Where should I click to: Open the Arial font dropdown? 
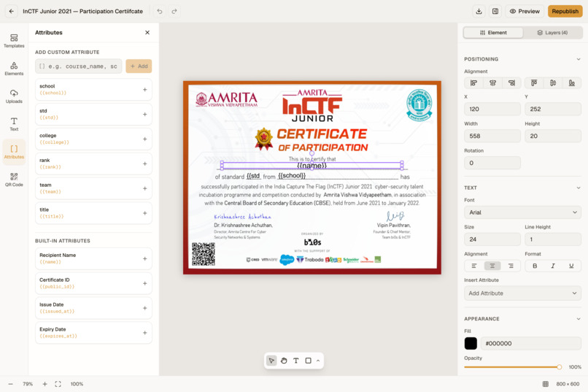(x=523, y=212)
